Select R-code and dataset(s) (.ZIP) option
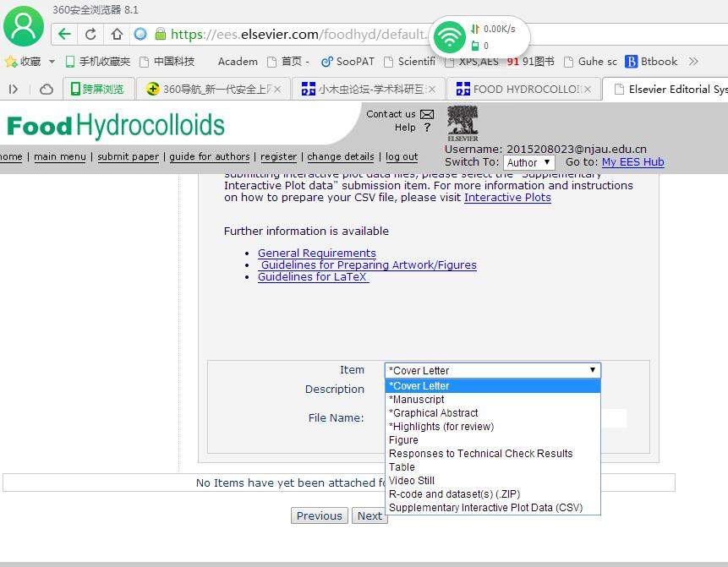The image size is (728, 567). 493,494
